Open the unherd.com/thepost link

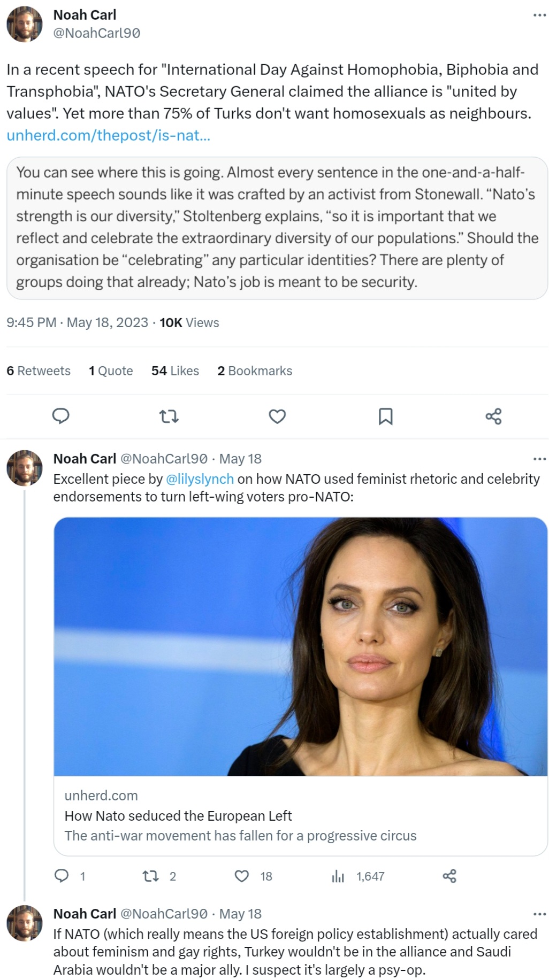108,135
